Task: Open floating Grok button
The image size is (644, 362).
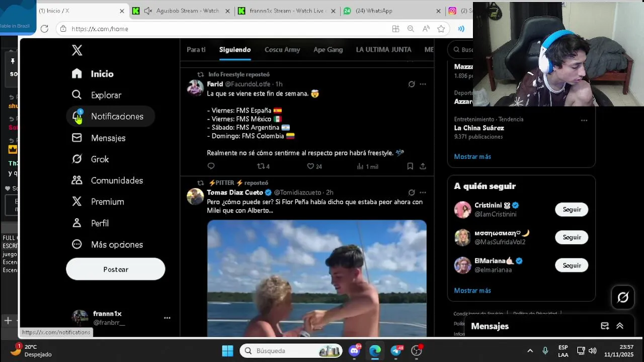Action: pos(623,298)
